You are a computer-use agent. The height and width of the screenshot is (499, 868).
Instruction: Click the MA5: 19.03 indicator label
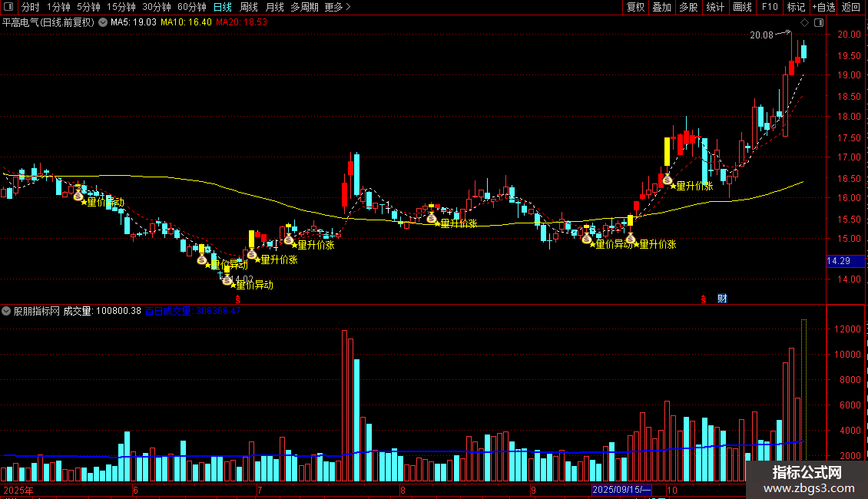[x=134, y=23]
